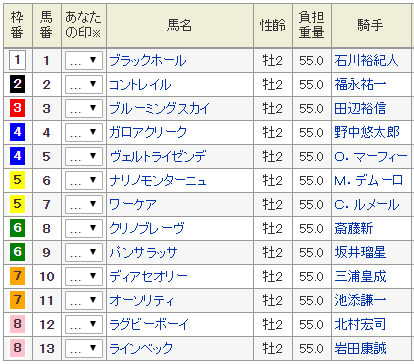Click the black frame number 2 badge
414x364 pixels.
(17, 84)
